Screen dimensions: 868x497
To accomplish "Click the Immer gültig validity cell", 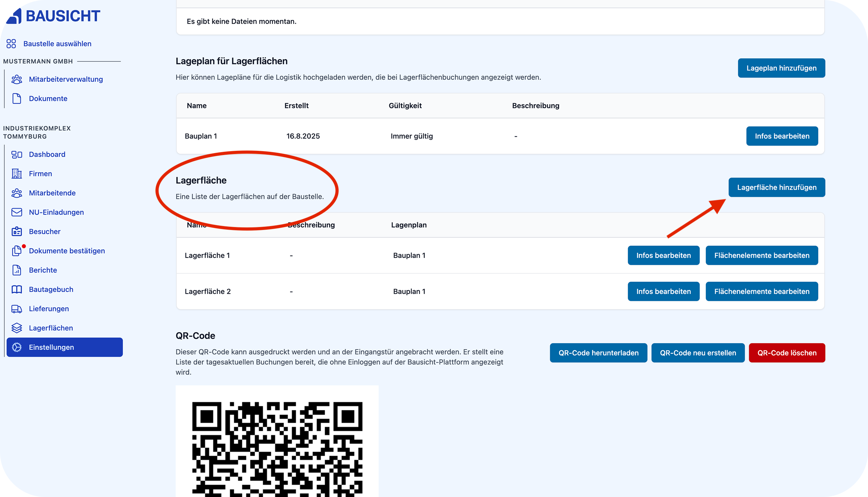I will 412,136.
